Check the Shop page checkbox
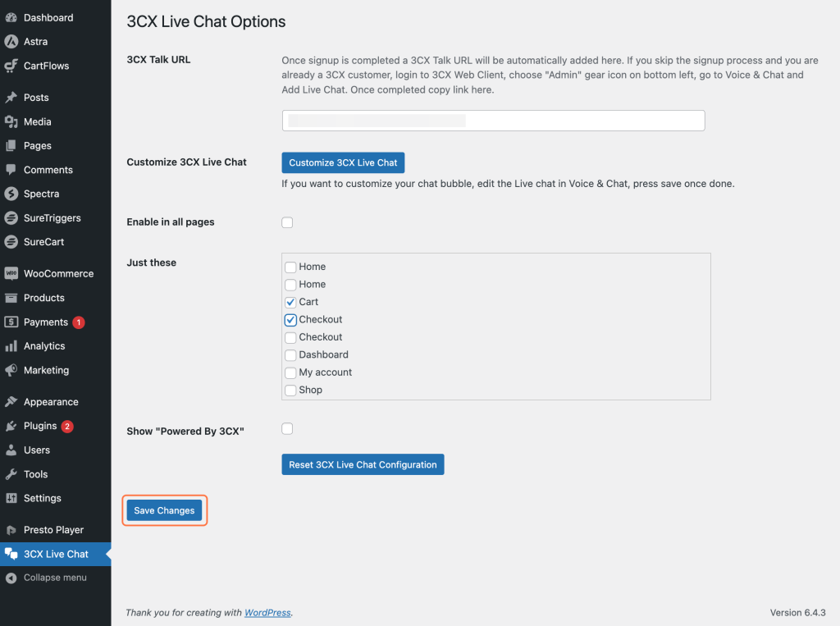840x626 pixels. [290, 391]
